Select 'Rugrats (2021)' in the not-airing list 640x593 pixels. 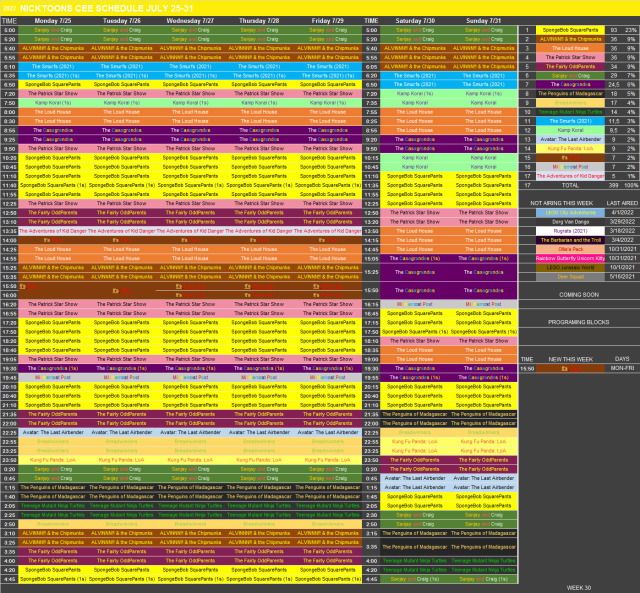click(x=570, y=231)
